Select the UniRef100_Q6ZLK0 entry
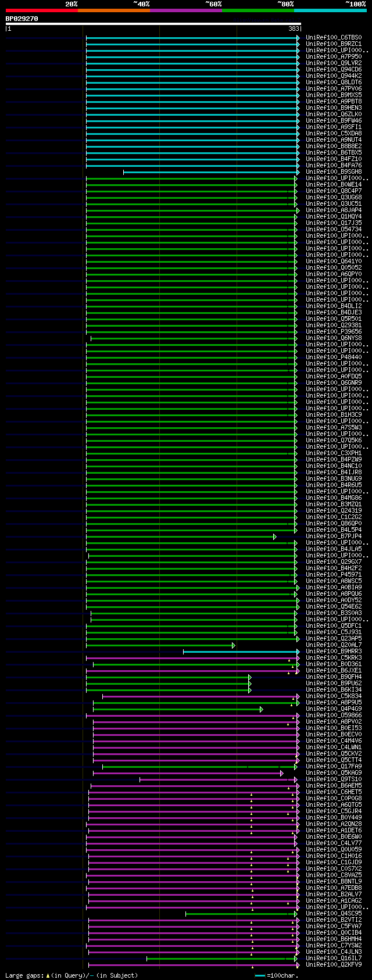The image size is (372, 980). point(334,115)
